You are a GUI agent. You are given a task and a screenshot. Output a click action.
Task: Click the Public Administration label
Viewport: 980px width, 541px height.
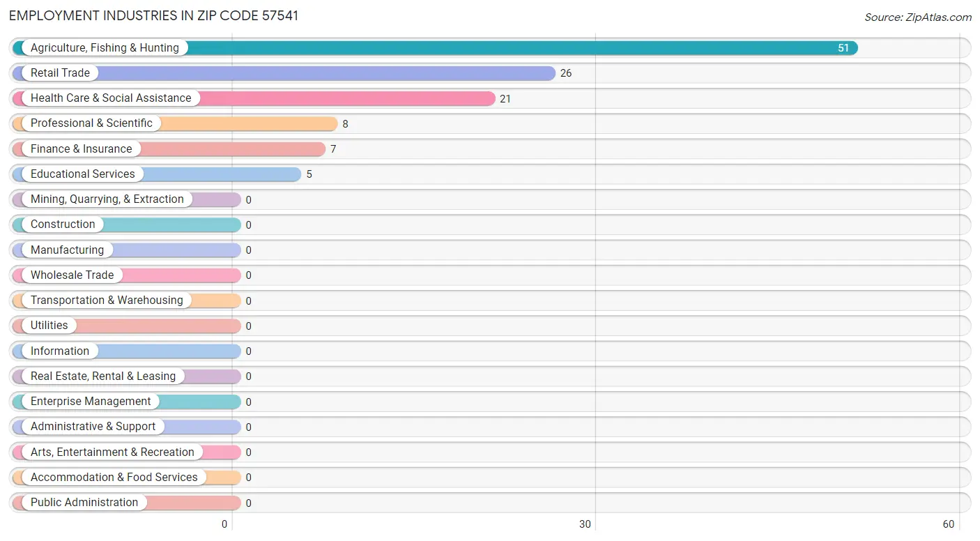coord(84,503)
